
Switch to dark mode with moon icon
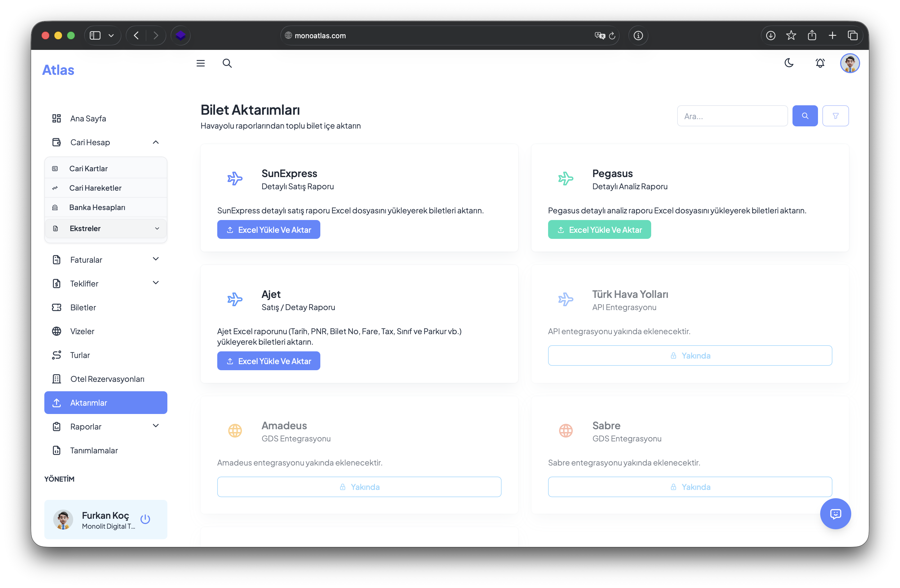[x=789, y=63]
